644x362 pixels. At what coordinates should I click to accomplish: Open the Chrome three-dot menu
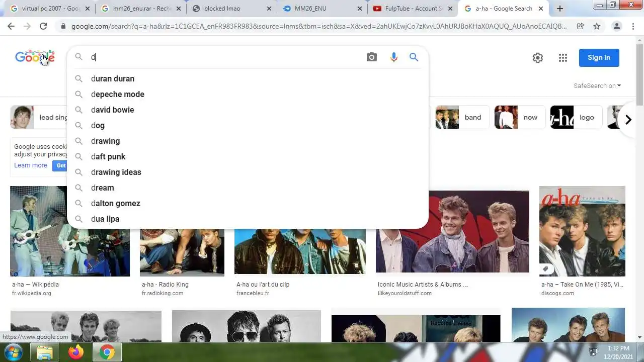pyautogui.click(x=634, y=26)
